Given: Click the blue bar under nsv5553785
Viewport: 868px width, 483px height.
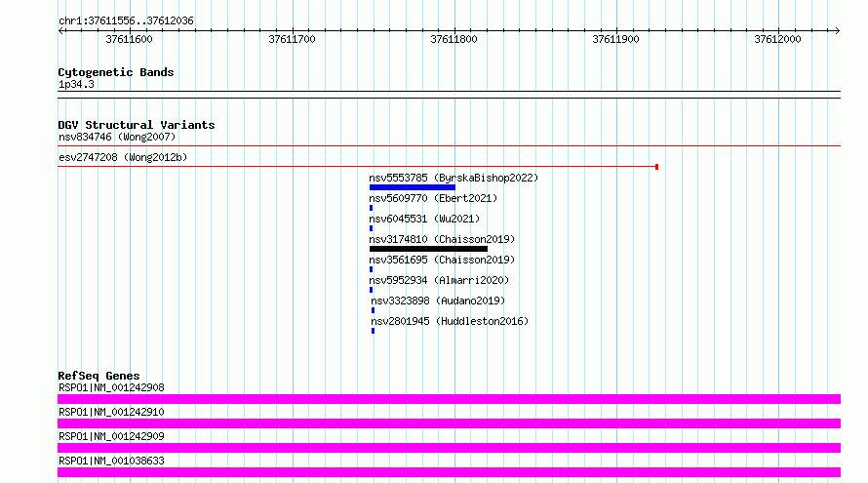Looking at the screenshot, I should [x=413, y=187].
